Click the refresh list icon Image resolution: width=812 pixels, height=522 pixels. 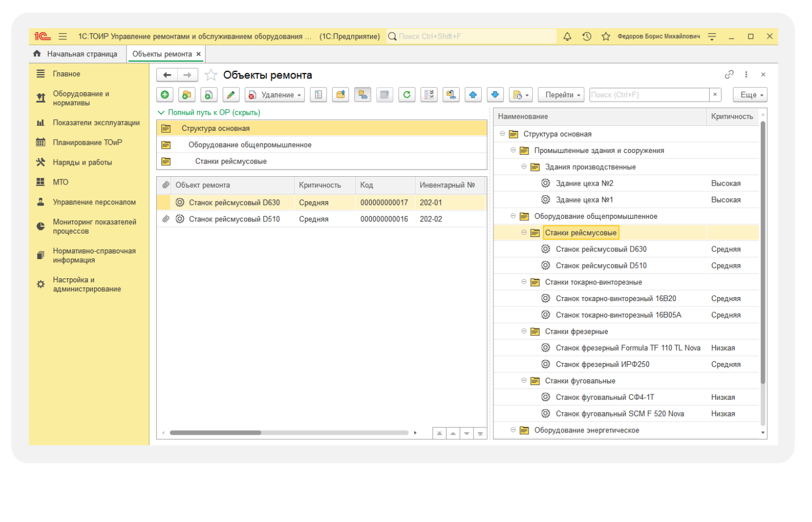click(x=407, y=95)
